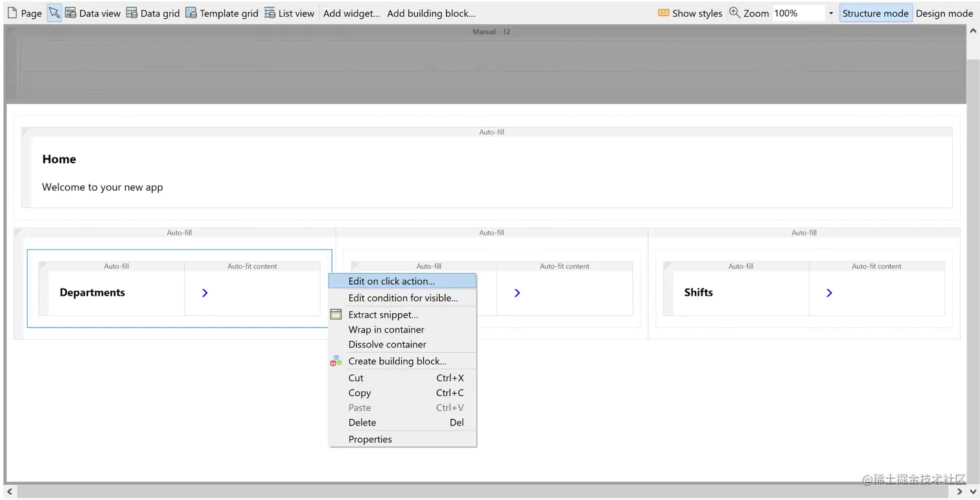Image resolution: width=980 pixels, height=500 pixels.
Task: Click the Manual - 12 column header
Action: click(491, 31)
